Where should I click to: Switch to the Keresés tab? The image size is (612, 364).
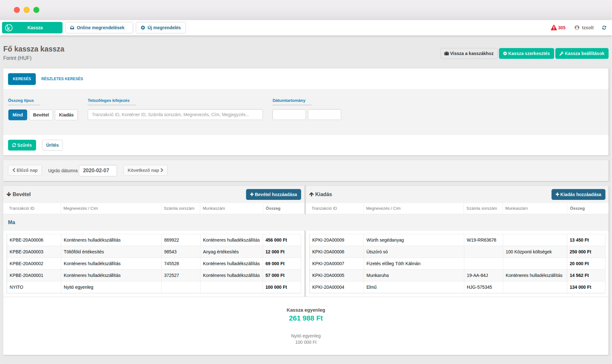point(22,79)
